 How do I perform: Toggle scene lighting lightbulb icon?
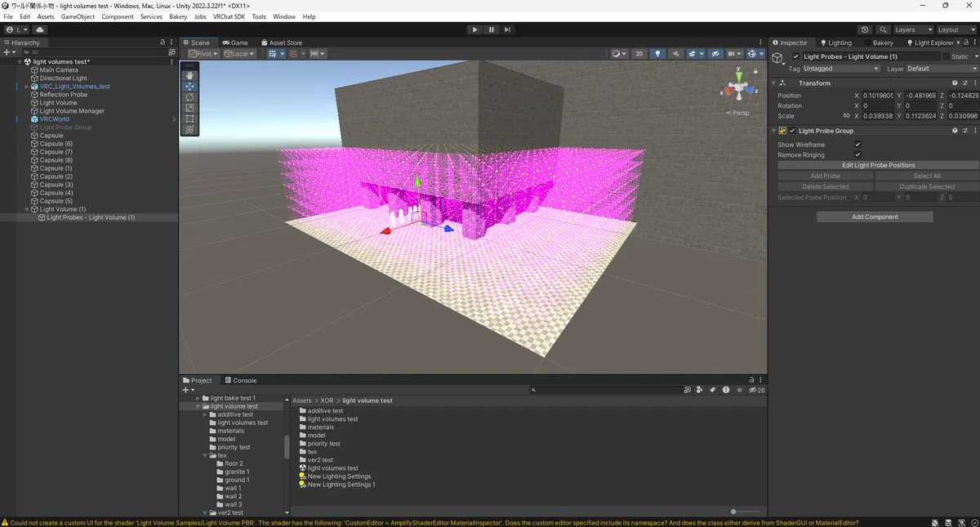click(657, 54)
